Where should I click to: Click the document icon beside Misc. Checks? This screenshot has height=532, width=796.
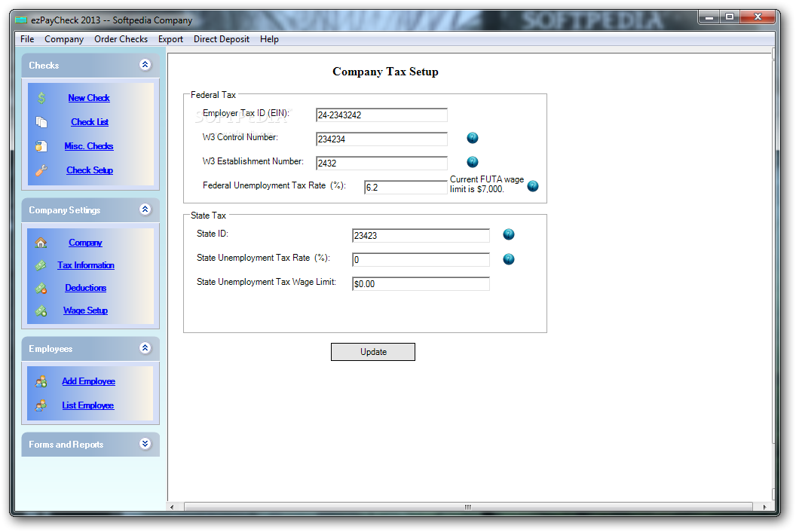coord(41,146)
